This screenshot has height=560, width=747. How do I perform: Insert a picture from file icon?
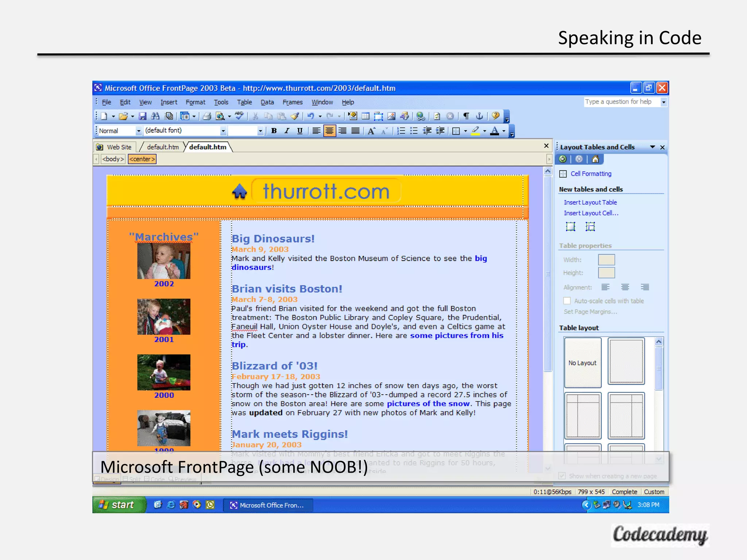tap(391, 116)
